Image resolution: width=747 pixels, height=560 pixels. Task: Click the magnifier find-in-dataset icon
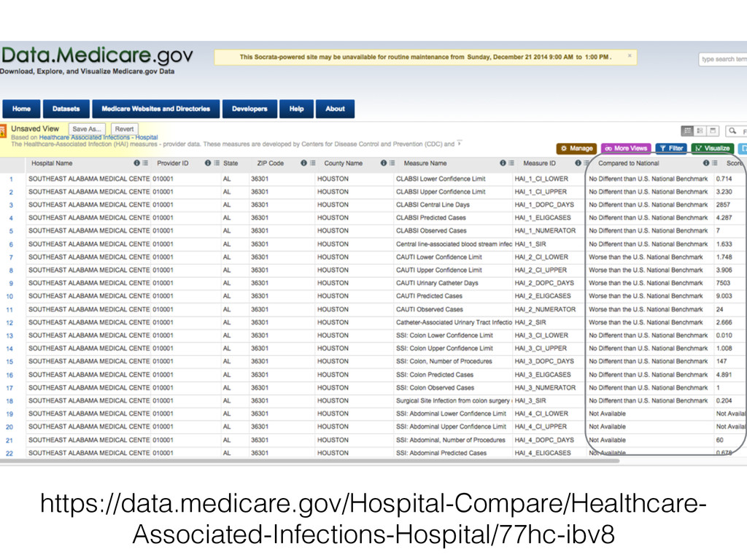(x=732, y=131)
